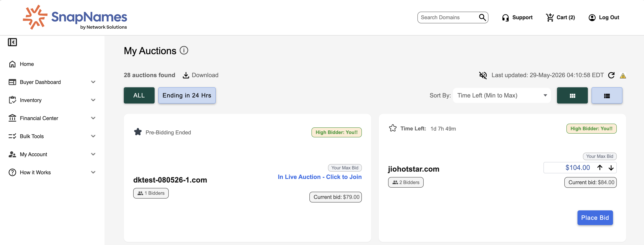The height and width of the screenshot is (245, 644).
Task: Click the How it Works question icon
Action: coord(12,172)
